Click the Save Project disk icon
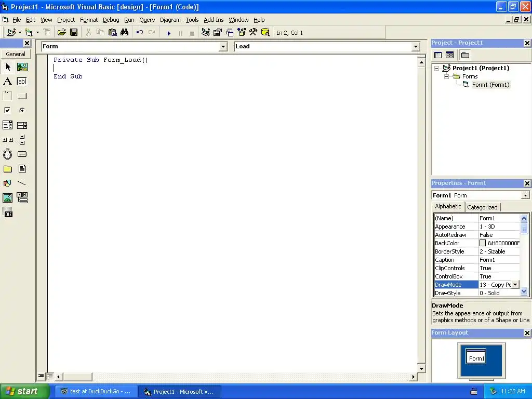The image size is (532, 399). 74,33
